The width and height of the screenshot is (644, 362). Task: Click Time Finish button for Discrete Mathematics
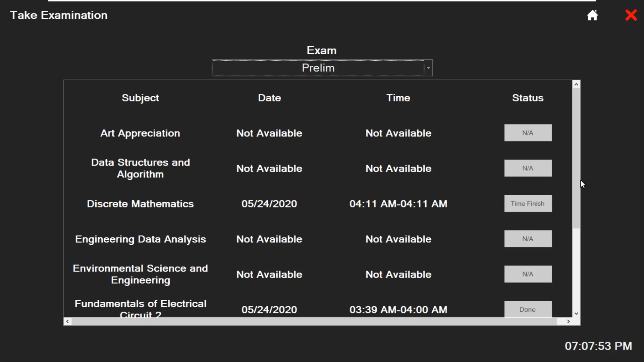point(528,203)
